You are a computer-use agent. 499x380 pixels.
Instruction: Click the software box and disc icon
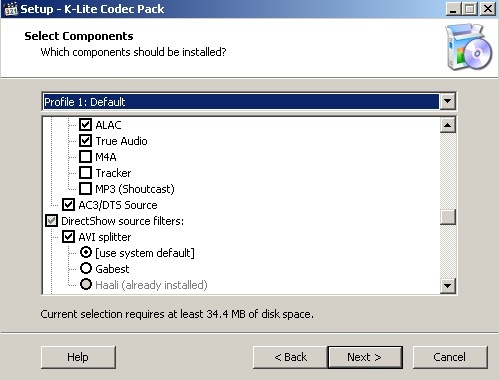coord(469,47)
